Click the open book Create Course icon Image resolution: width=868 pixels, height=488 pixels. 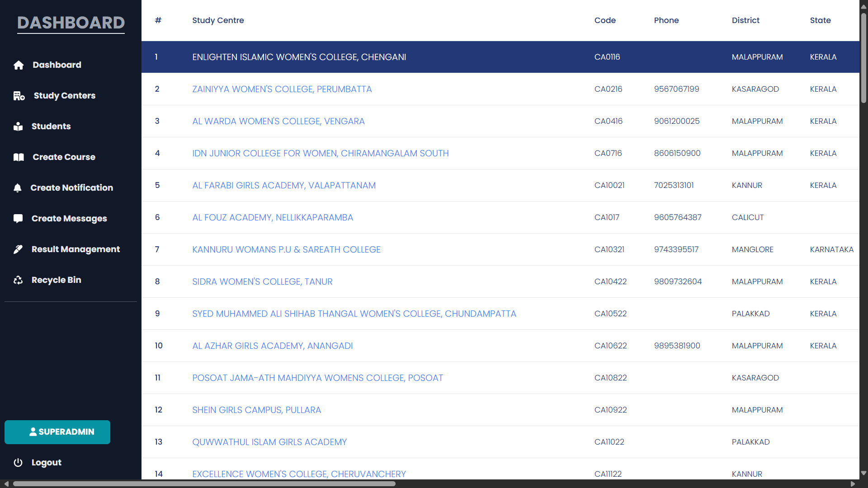[x=19, y=157]
